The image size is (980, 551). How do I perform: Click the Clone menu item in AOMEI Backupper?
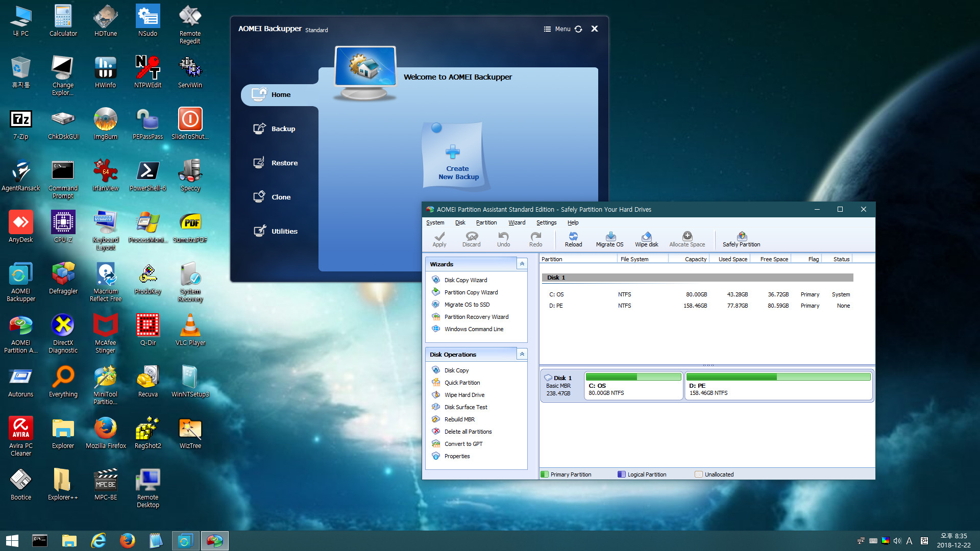pyautogui.click(x=280, y=196)
